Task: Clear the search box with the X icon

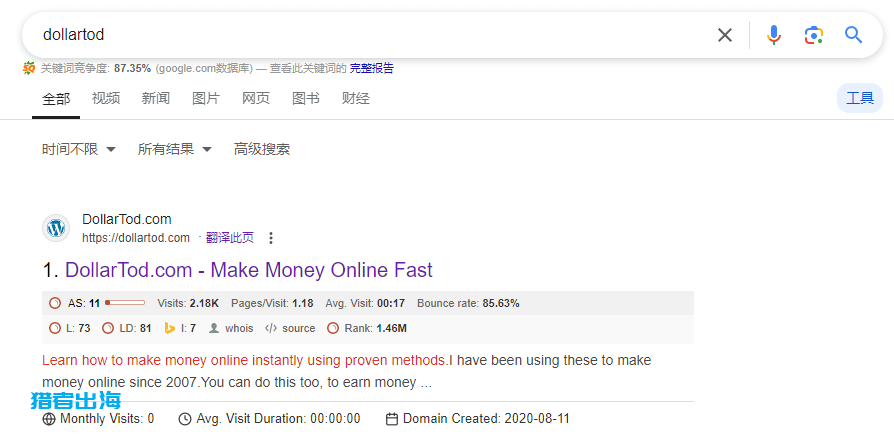Action: click(x=725, y=35)
